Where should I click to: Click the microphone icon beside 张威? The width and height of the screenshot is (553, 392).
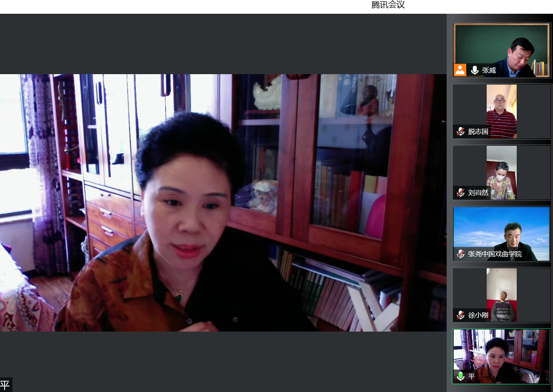pyautogui.click(x=474, y=70)
